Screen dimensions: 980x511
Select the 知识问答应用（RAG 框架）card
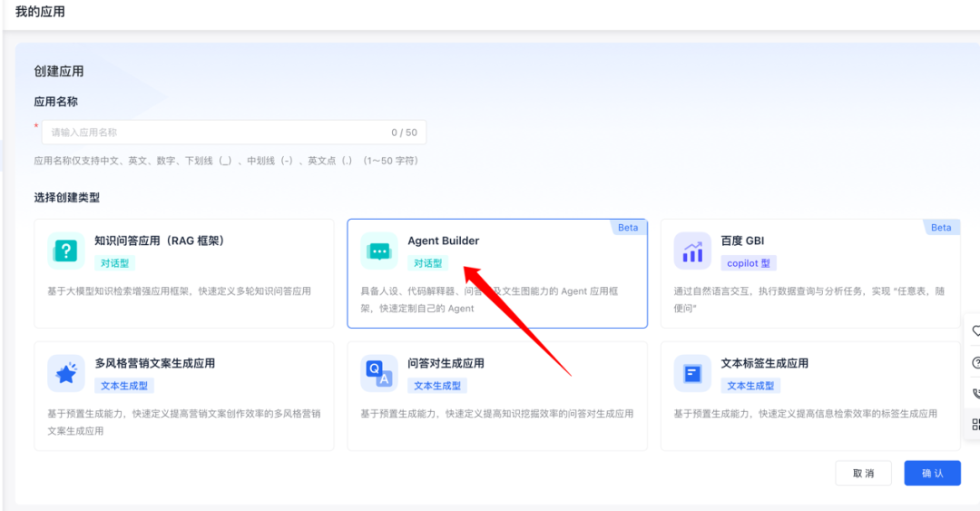coord(183,273)
